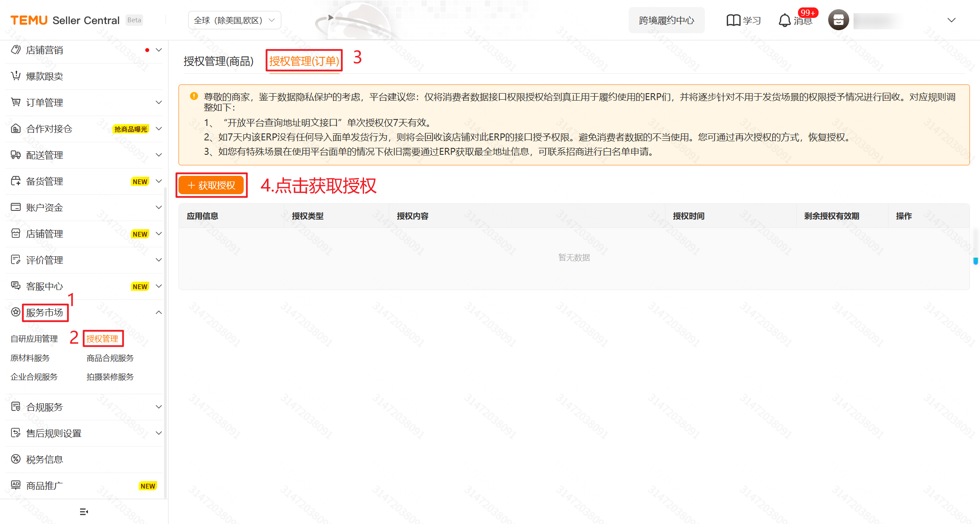Select the 授权管理(订单) tab

pos(304,61)
